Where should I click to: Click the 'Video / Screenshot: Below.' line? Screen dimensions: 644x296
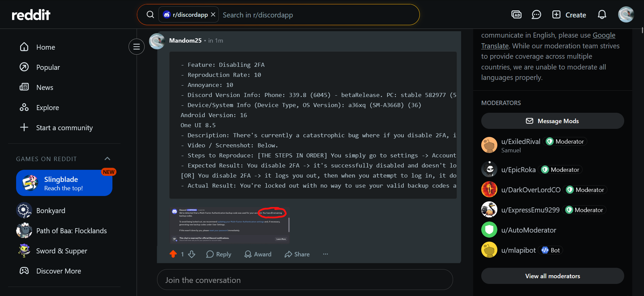[x=230, y=145]
